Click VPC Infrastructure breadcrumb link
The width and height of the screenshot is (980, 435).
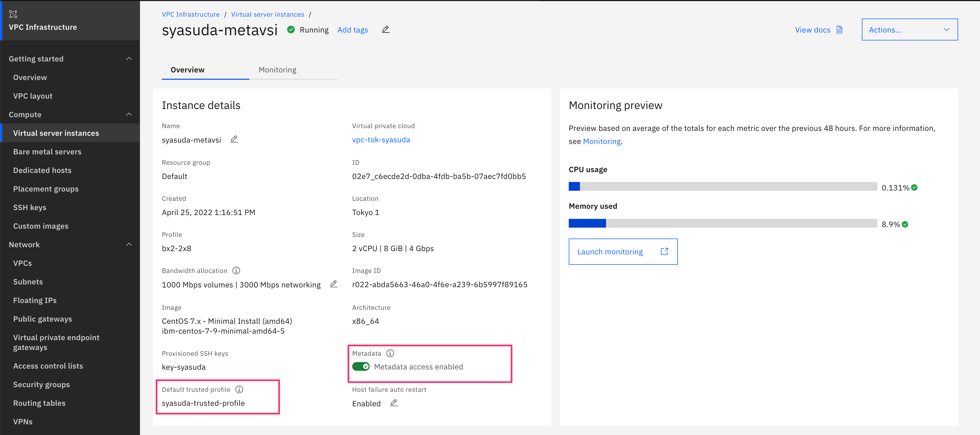pos(191,14)
